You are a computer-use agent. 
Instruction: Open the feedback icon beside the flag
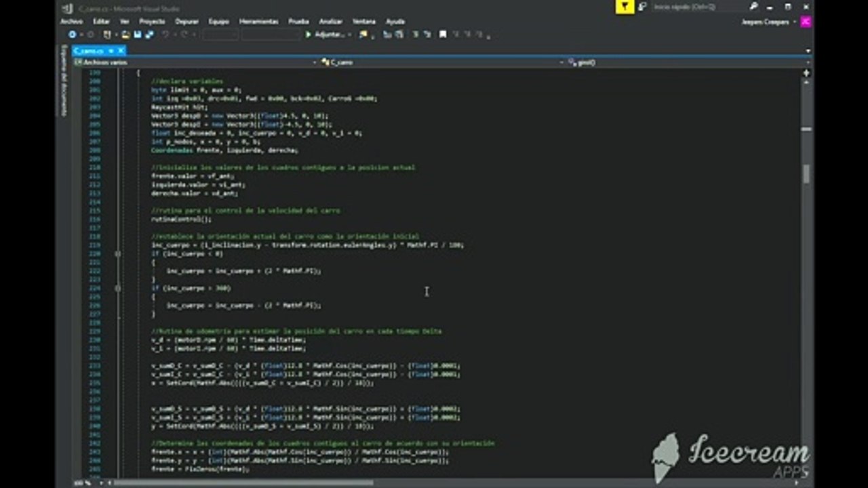642,7
